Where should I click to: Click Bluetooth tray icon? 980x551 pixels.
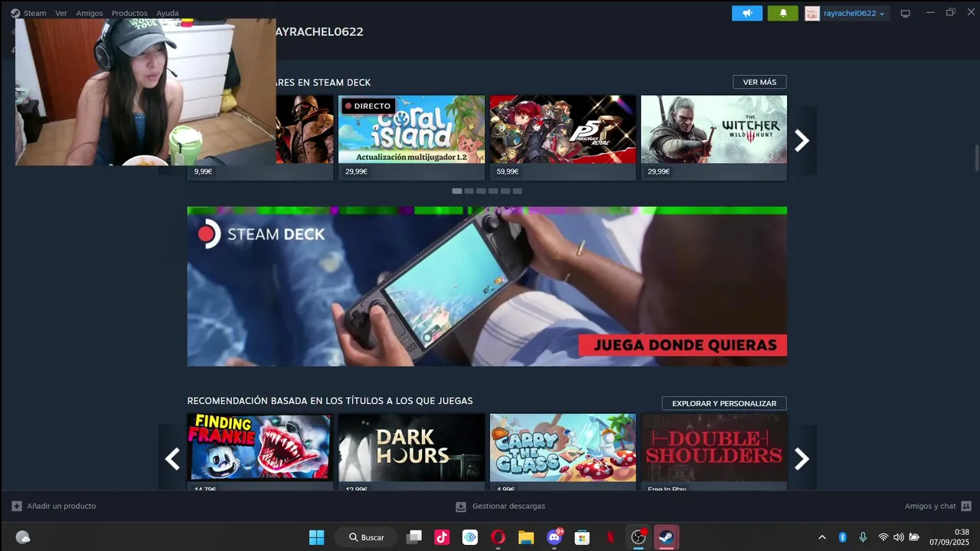842,537
